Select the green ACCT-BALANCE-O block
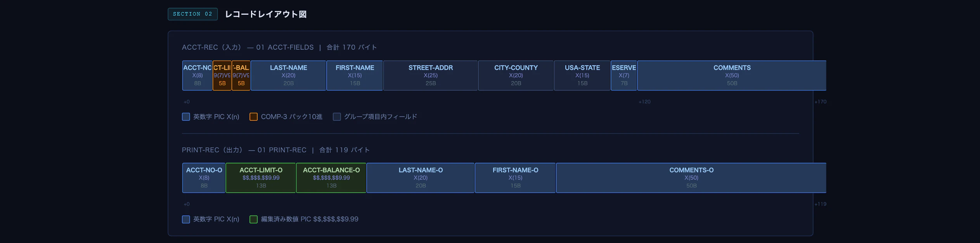This screenshot has width=980, height=243. (331, 178)
